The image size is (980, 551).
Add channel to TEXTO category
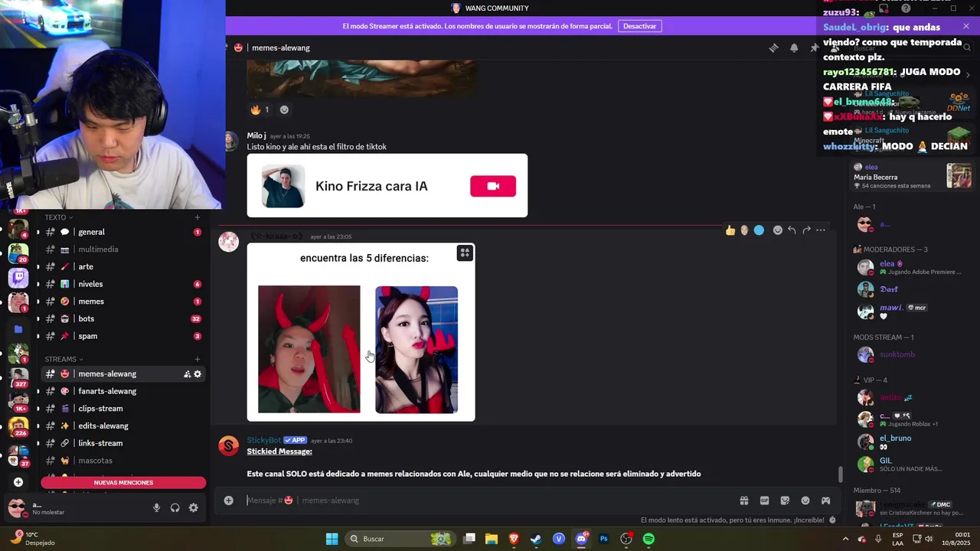(197, 217)
